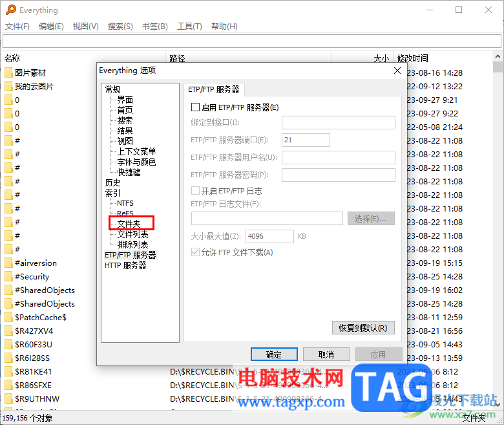504x425 pixels.
Task: Click the ETP/FTP 日志文件 path field
Action: tap(267, 219)
